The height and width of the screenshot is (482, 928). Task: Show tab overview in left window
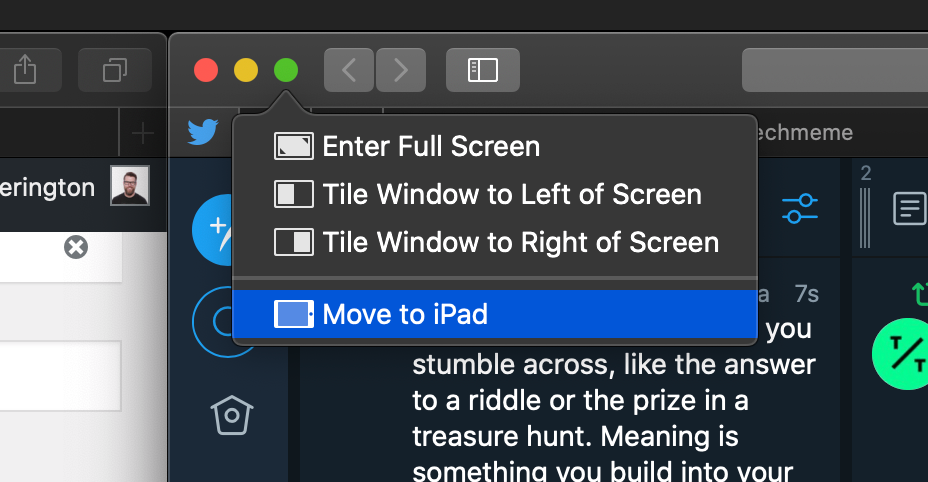(114, 70)
